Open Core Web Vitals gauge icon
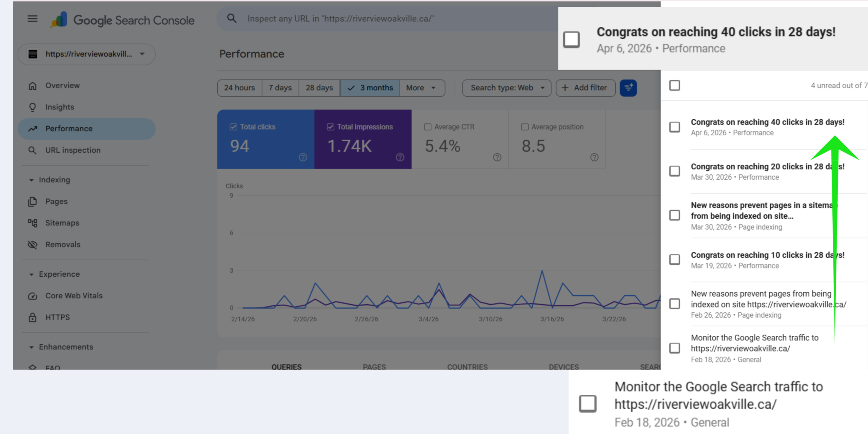 pos(33,296)
